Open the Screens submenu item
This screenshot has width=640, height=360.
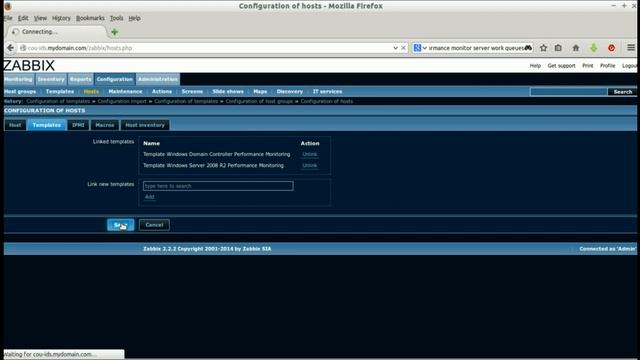pyautogui.click(x=192, y=91)
